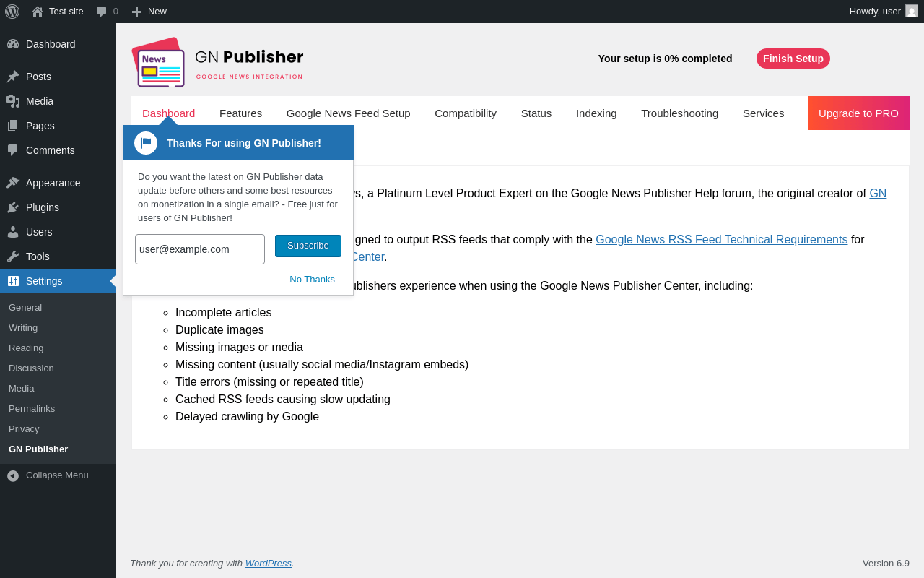Open Media settings submenu item
924x578 pixels.
(22, 389)
